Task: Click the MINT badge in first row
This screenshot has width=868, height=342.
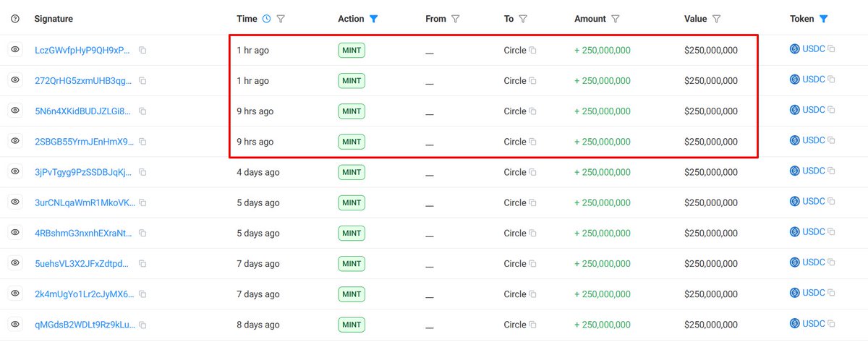Action: [x=352, y=51]
